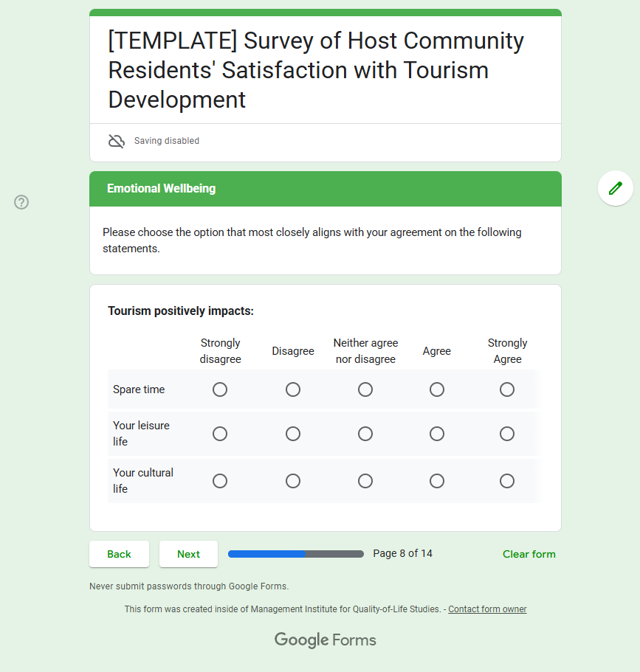
Task: Select Strongly disagree for Spare time
Action: tap(220, 389)
